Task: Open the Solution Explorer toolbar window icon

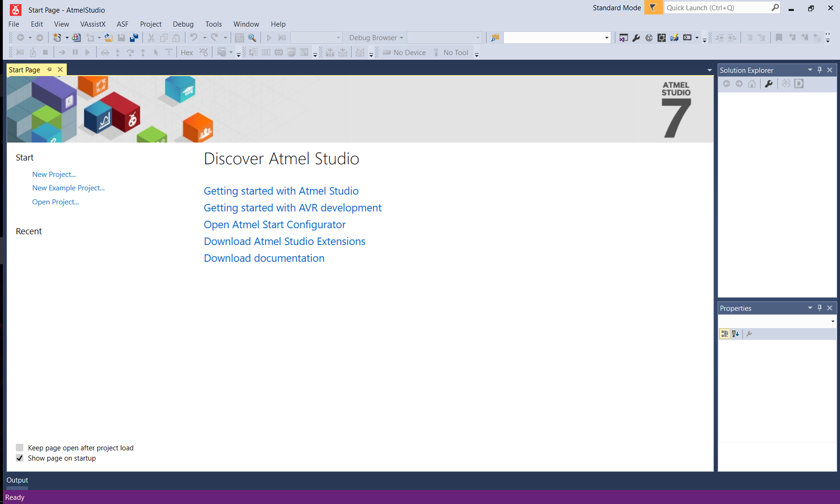Action: [623, 38]
